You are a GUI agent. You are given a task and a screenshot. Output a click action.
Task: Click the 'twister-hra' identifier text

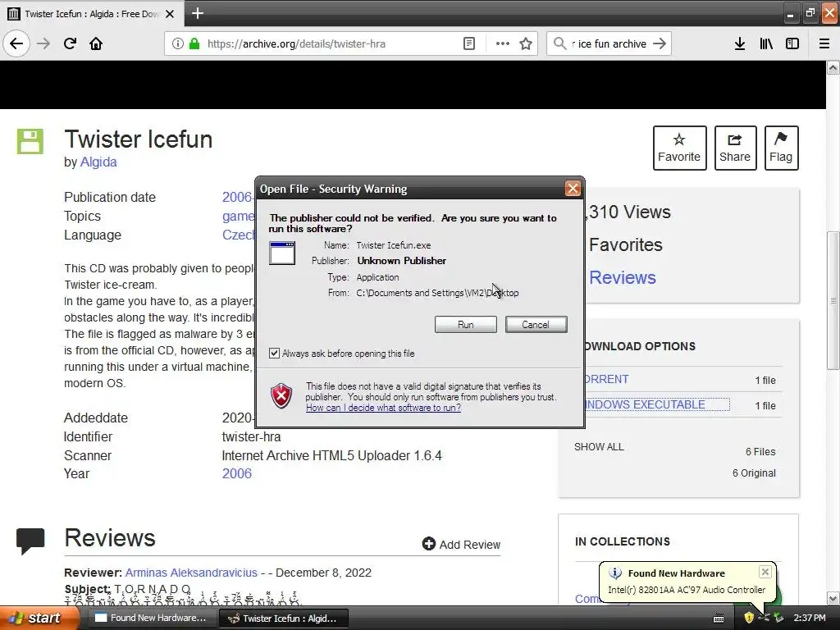[x=251, y=436]
